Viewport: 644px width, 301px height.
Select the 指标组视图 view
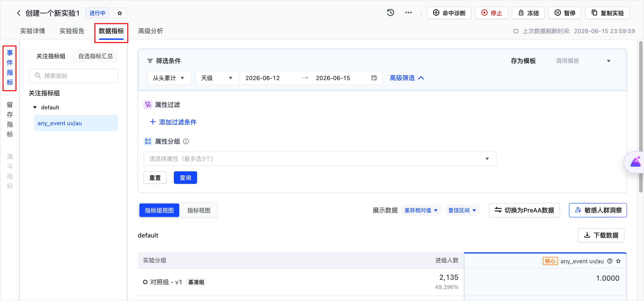pos(159,210)
